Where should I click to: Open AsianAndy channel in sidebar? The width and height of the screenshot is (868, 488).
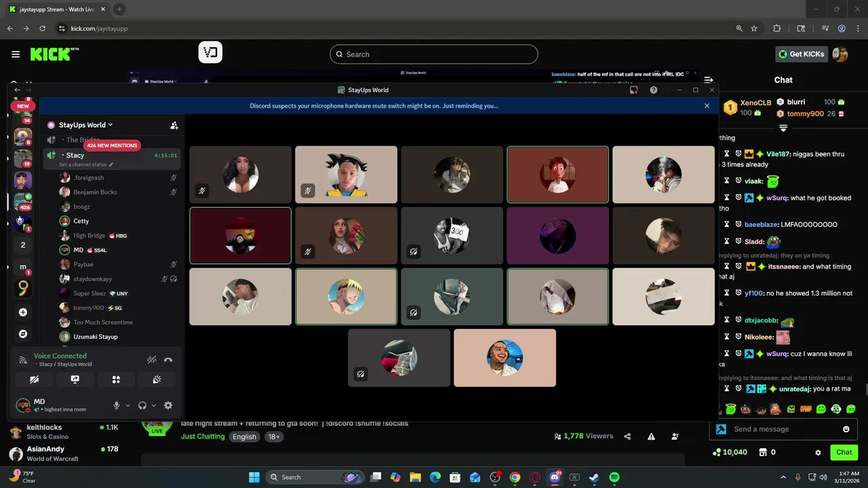pyautogui.click(x=64, y=453)
